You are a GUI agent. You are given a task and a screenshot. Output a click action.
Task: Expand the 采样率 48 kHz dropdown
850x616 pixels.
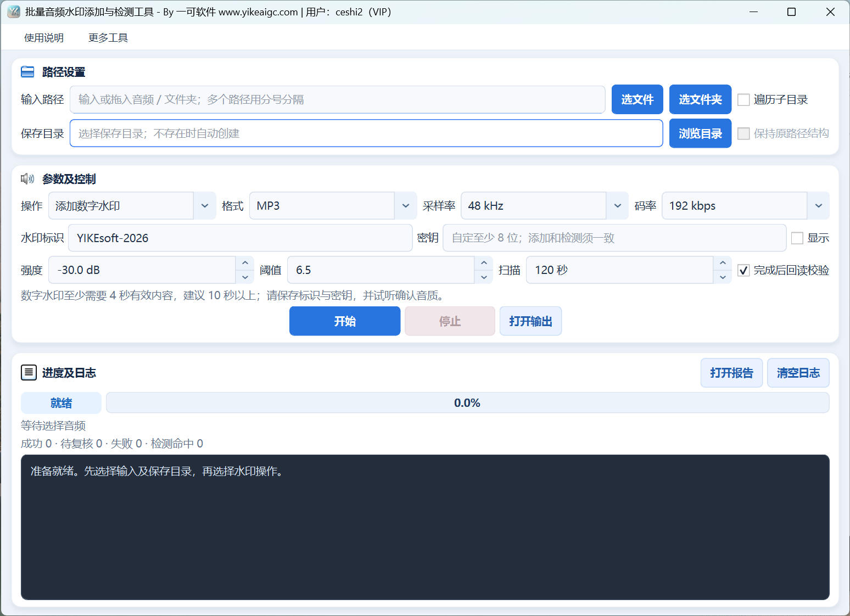545,206
